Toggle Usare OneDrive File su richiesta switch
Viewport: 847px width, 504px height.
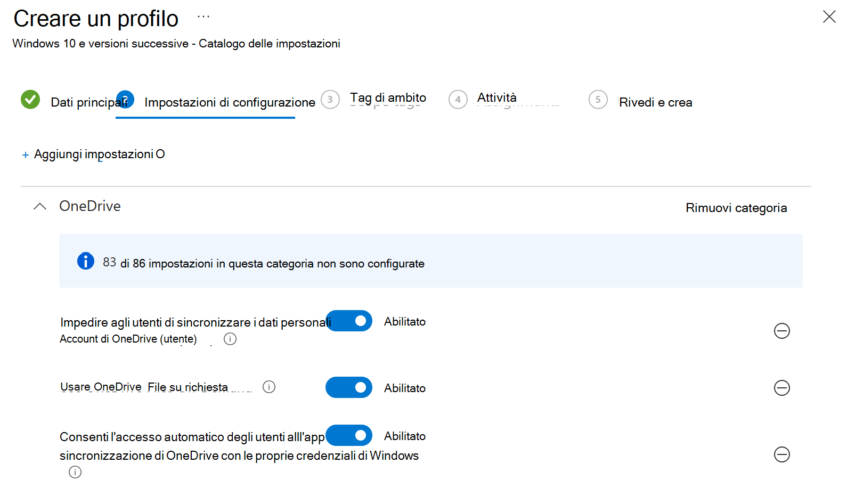click(349, 387)
